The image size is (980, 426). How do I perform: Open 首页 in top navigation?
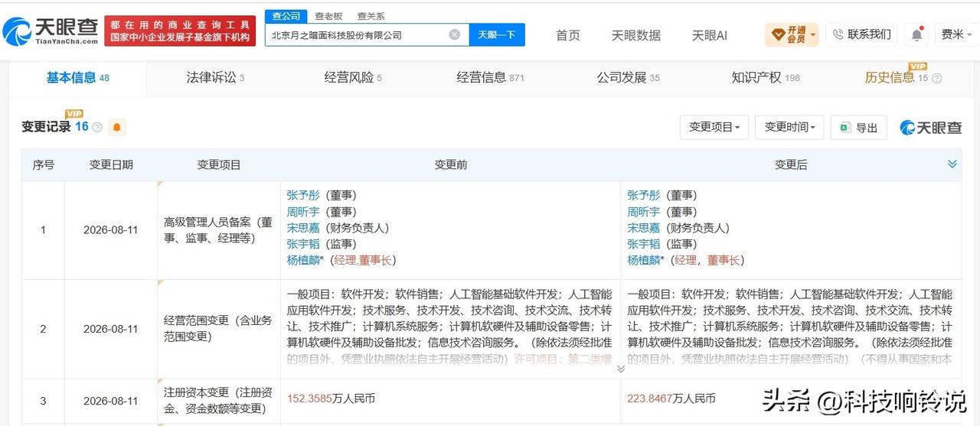click(567, 35)
